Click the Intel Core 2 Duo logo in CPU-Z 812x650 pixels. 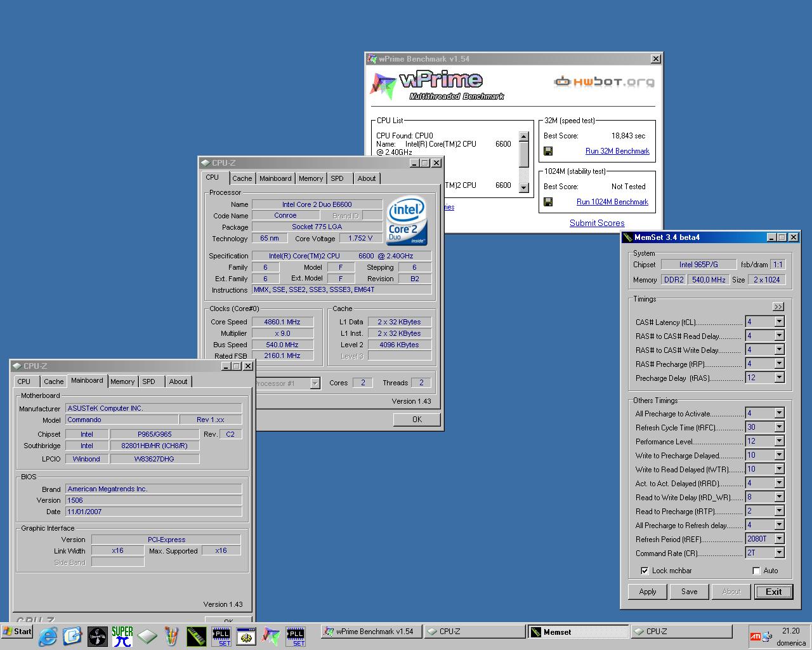pos(407,220)
